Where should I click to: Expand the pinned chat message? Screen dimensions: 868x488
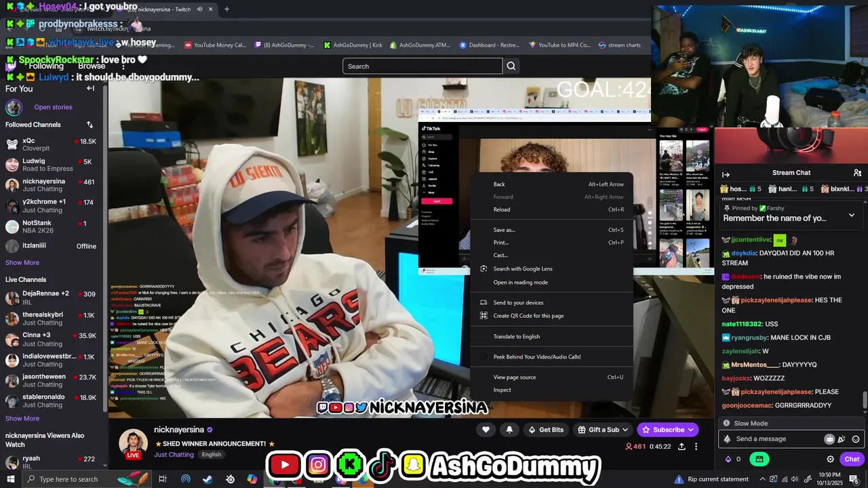click(x=852, y=216)
